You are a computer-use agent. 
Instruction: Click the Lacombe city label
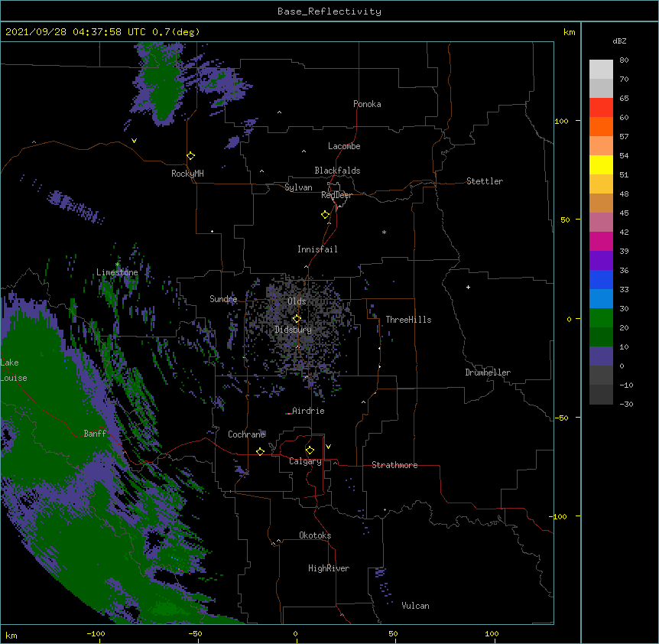pyautogui.click(x=344, y=146)
